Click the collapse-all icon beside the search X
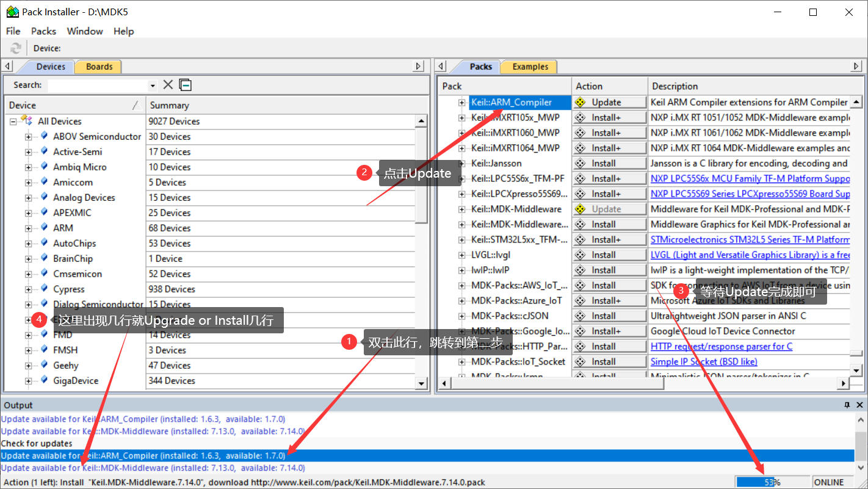 coord(186,85)
